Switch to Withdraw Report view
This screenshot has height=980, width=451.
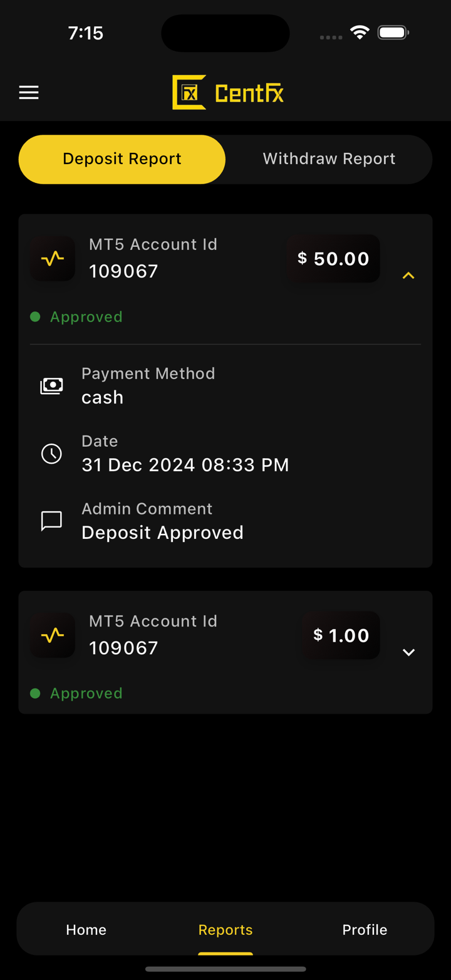click(x=329, y=159)
